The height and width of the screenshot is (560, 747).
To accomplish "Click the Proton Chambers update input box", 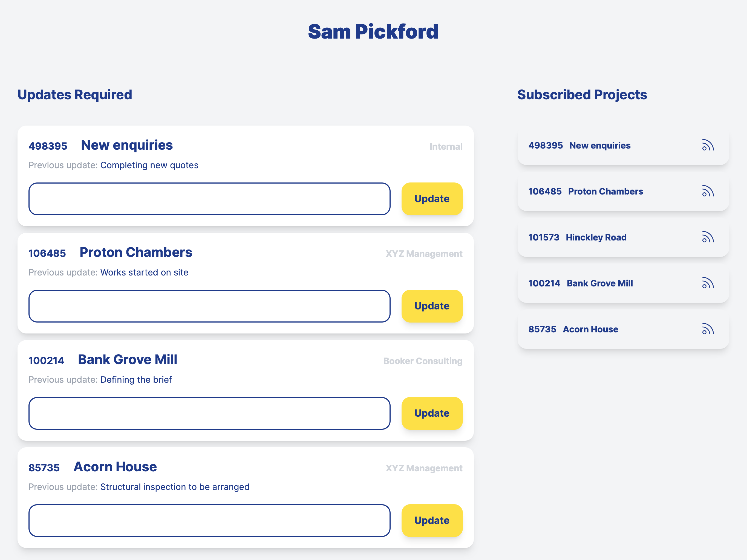I will tap(209, 306).
